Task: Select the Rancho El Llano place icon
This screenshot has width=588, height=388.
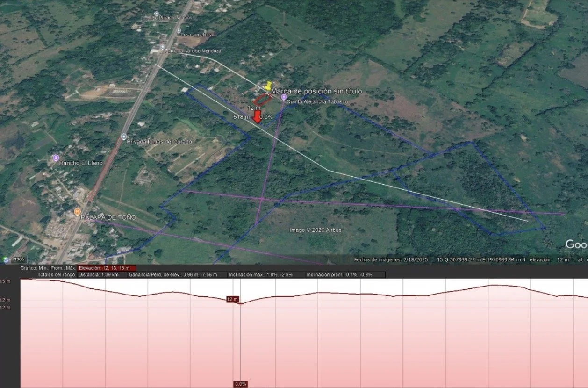Action: click(x=56, y=158)
